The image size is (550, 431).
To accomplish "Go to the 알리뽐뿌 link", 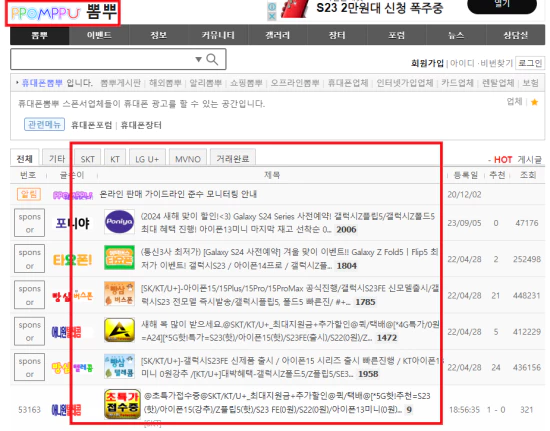I will pyautogui.click(x=206, y=83).
